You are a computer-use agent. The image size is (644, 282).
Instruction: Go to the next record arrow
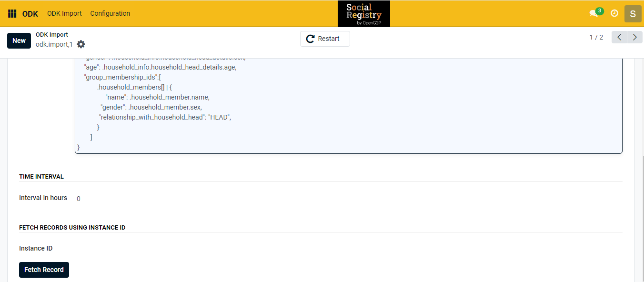(634, 38)
